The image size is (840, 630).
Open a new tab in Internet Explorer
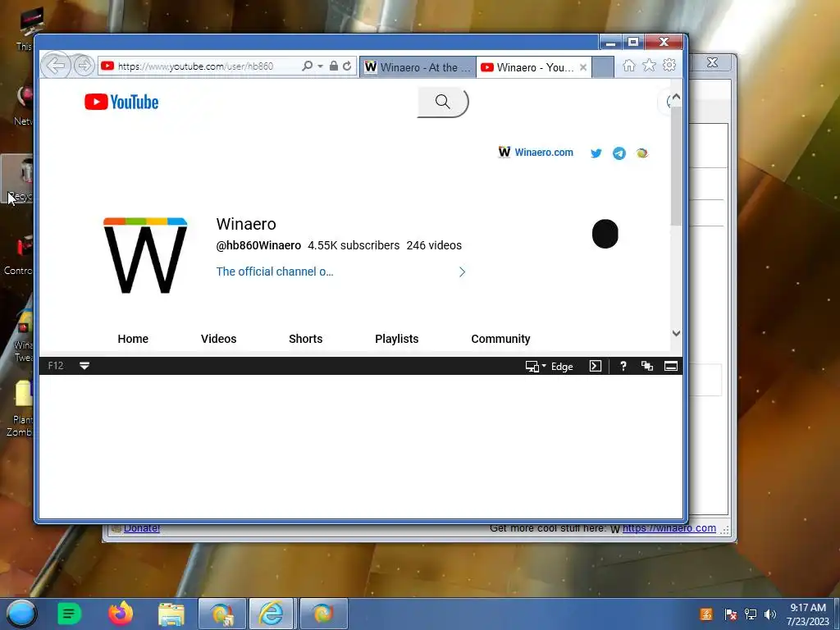(603, 67)
